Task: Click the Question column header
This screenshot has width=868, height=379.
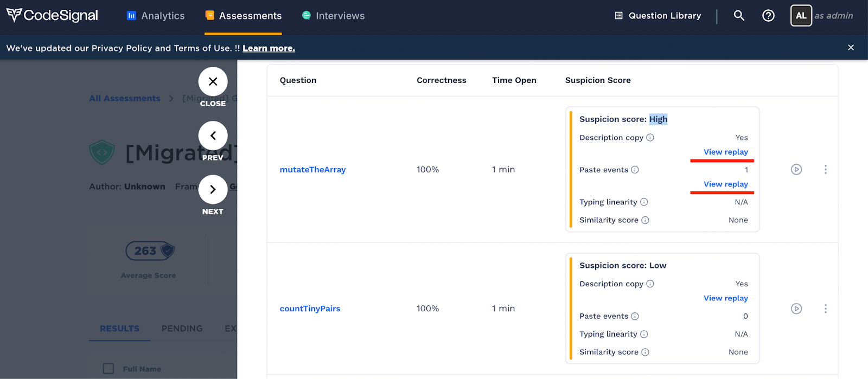Action: click(298, 80)
